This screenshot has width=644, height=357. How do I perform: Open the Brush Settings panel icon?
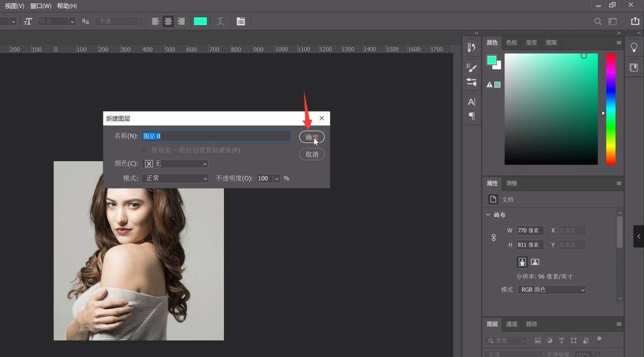472,82
